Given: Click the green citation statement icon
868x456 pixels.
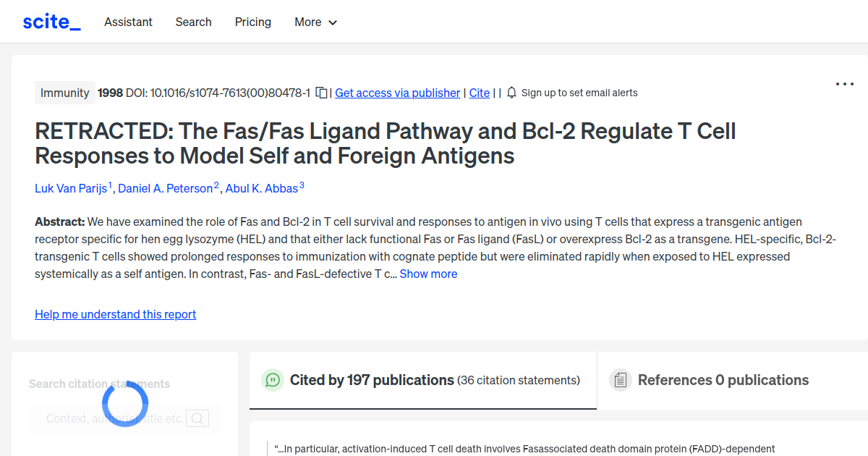Looking at the screenshot, I should [x=272, y=379].
